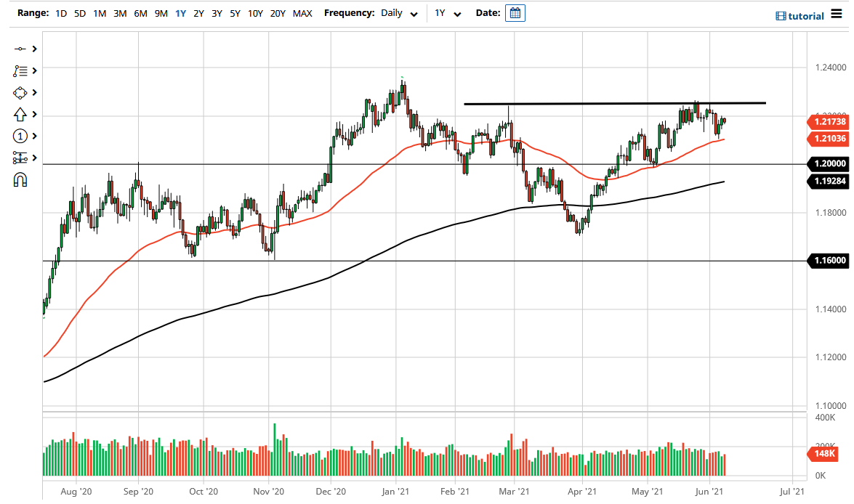Click the Nov '20 axis label
This screenshot has height=504, width=854.
tap(268, 492)
